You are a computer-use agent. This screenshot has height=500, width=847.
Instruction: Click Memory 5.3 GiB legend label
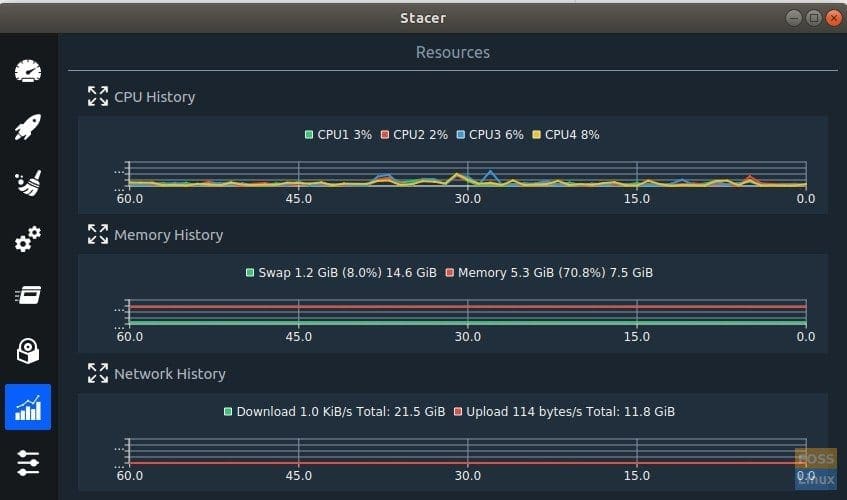point(555,273)
